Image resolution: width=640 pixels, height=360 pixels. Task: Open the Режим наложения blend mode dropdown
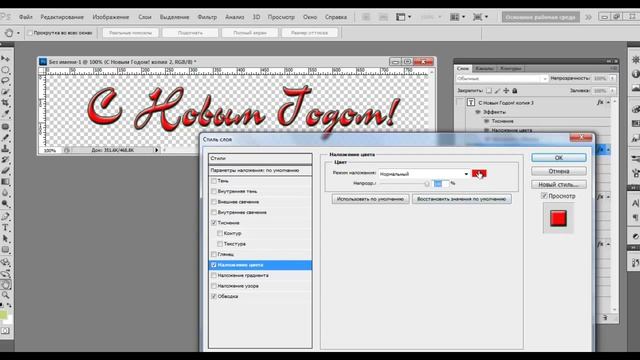click(x=424, y=174)
